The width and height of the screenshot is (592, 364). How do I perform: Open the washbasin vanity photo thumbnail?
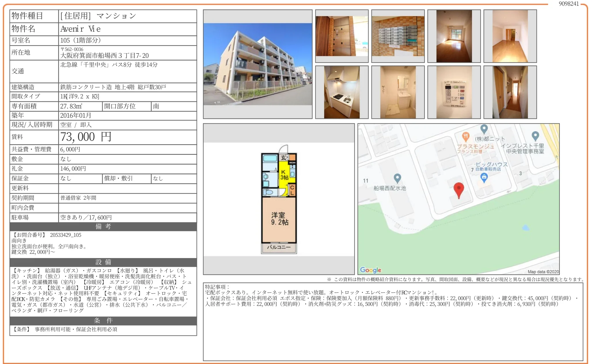click(x=398, y=92)
